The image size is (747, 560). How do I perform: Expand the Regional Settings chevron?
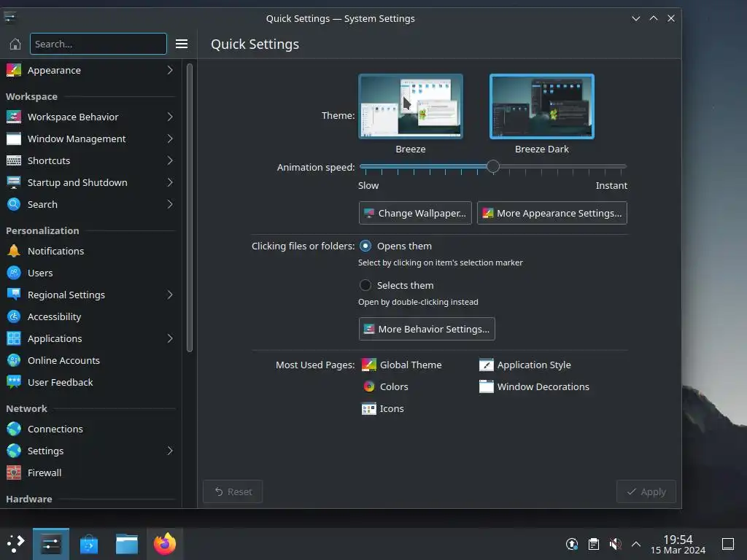point(170,295)
